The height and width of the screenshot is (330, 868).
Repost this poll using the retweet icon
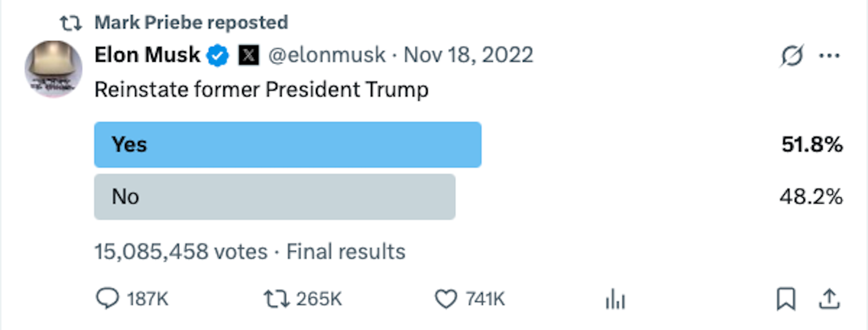pyautogui.click(x=276, y=299)
